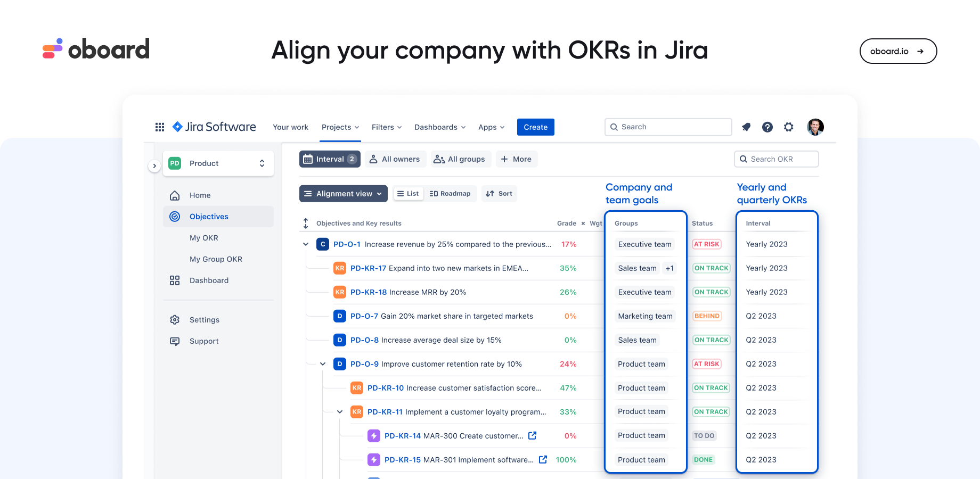The image size is (980, 479).
Task: Open Dashboard in sidebar
Action: [x=218, y=280]
